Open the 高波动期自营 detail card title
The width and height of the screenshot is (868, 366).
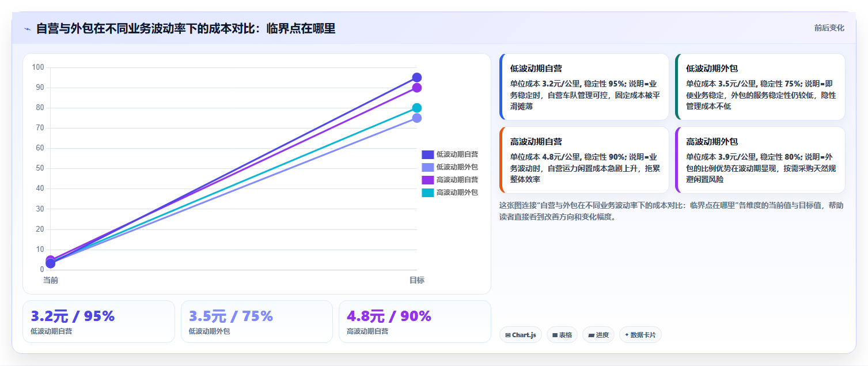(x=536, y=141)
